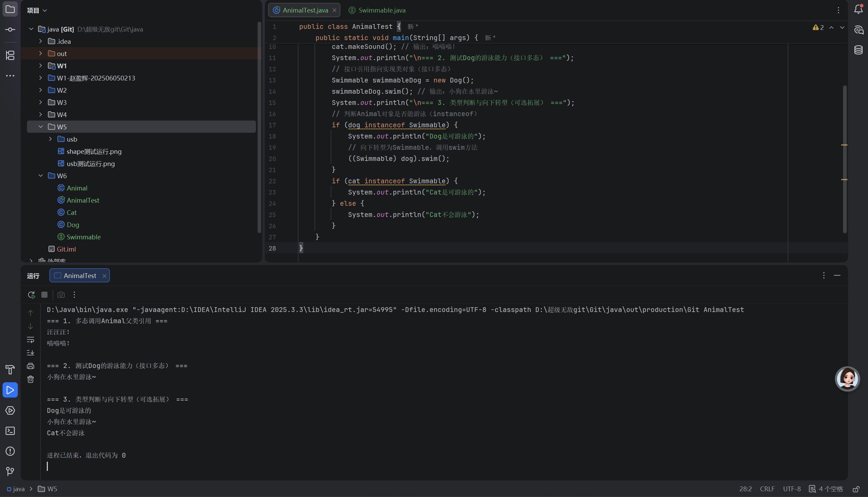Viewport: 868px width, 497px height.
Task: Clear console output with trash icon
Action: click(x=30, y=379)
